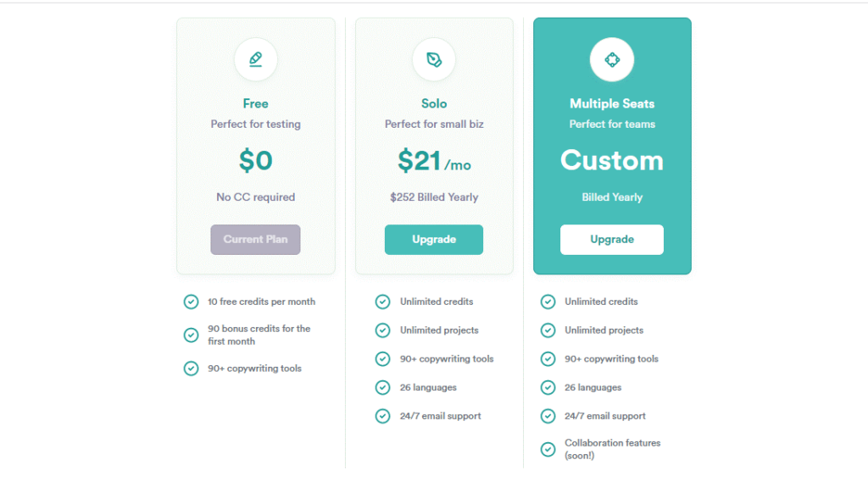
Task: Select the Free plan title
Action: 255,103
